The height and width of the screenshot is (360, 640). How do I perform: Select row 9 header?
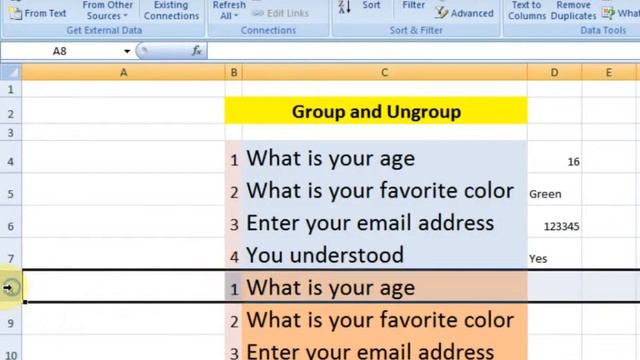[x=11, y=319]
